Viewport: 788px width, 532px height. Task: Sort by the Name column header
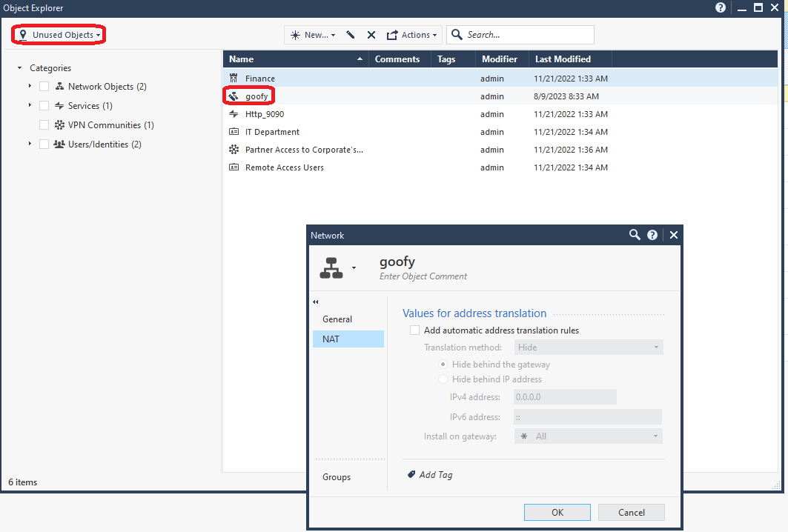296,59
